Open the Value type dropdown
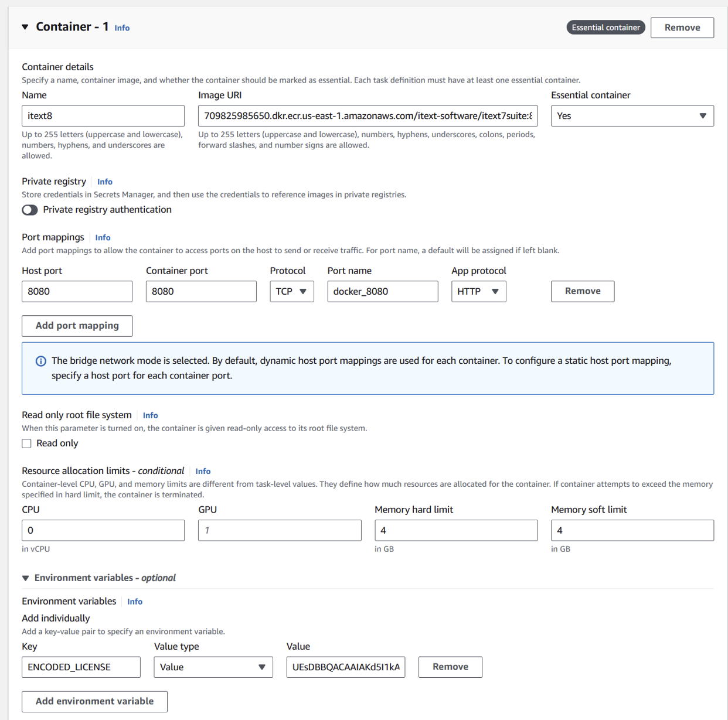 tap(213, 667)
